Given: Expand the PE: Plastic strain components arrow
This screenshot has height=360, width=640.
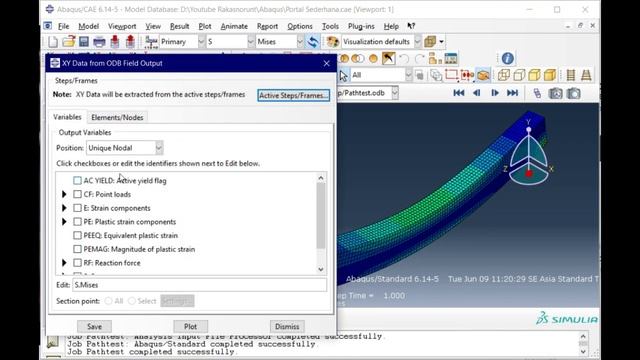Looking at the screenshot, I should (x=64, y=222).
